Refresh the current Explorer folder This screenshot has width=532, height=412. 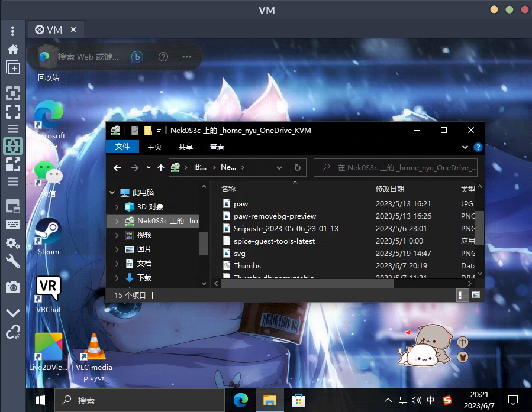pyautogui.click(x=298, y=168)
